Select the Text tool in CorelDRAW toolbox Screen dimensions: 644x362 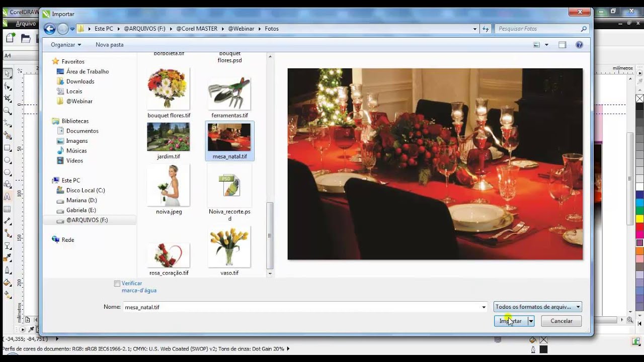point(8,197)
